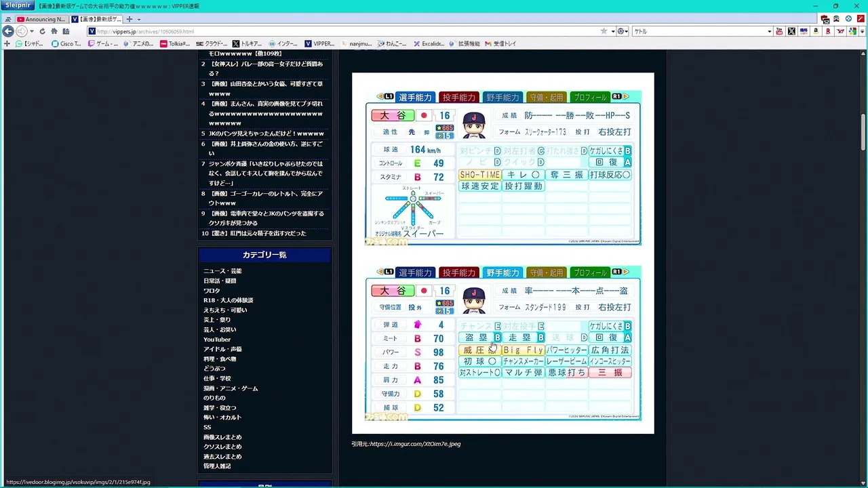Open the search engine selector dropdown
This screenshot has height=488, width=868.
pos(623,31)
